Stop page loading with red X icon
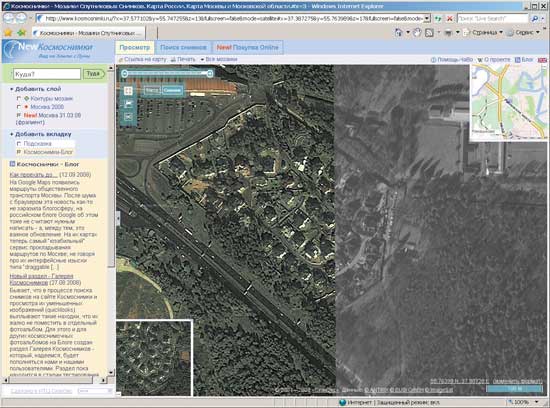 pyautogui.click(x=449, y=19)
